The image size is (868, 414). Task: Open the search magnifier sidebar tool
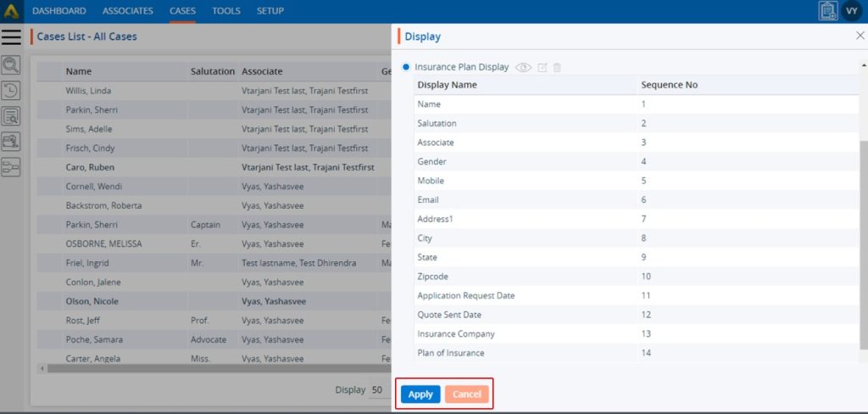[x=11, y=65]
